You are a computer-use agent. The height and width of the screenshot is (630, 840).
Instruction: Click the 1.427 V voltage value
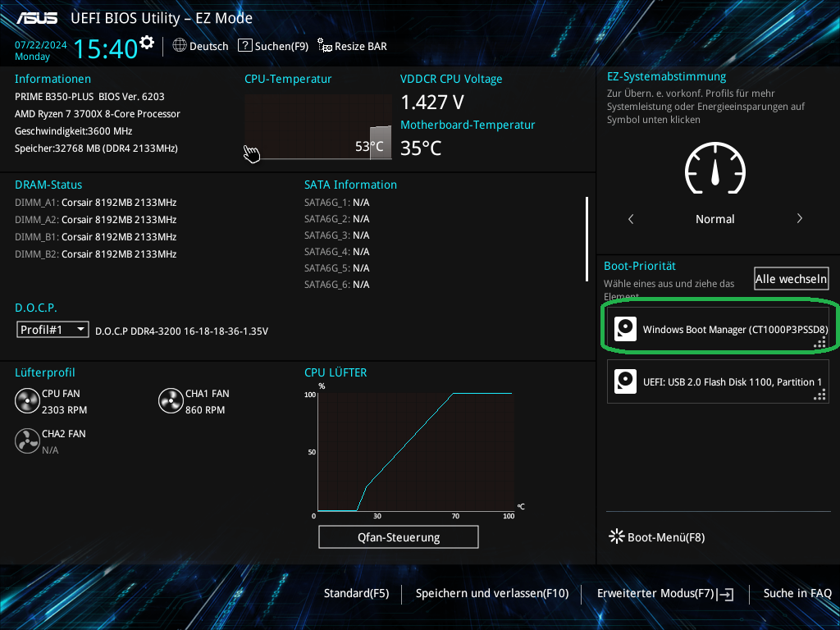[x=432, y=102]
